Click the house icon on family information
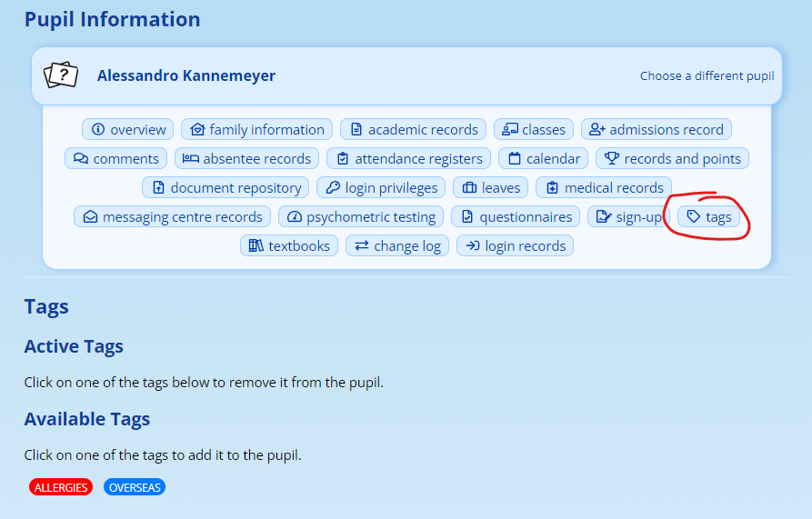The height and width of the screenshot is (519, 812). [197, 130]
